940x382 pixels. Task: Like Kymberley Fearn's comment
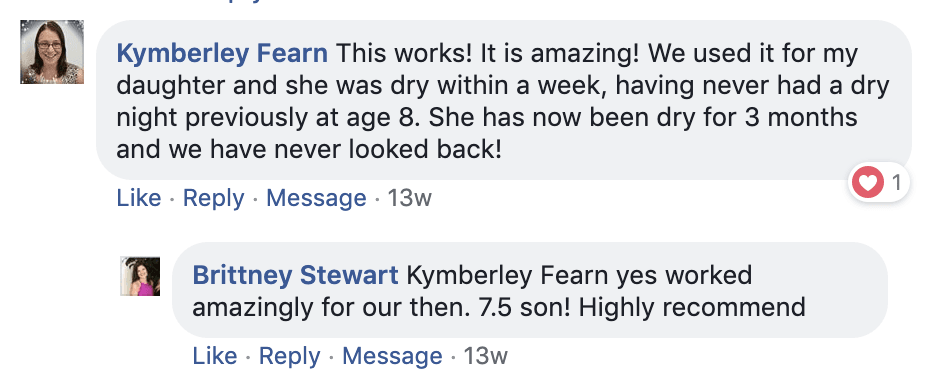[138, 198]
